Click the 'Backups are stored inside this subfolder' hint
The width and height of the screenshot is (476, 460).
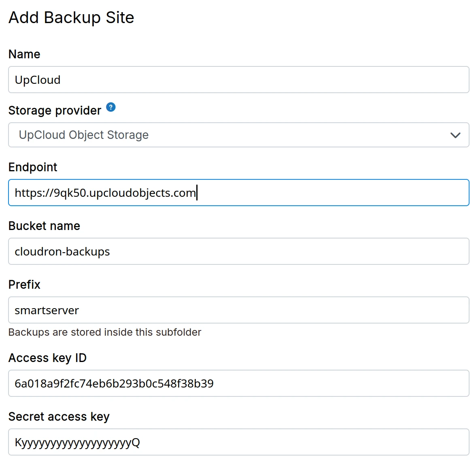104,332
